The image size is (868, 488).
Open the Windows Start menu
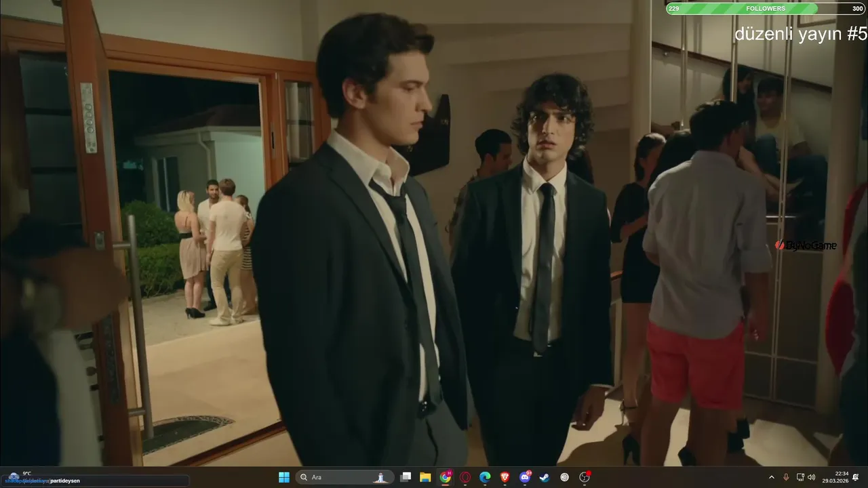pos(284,477)
